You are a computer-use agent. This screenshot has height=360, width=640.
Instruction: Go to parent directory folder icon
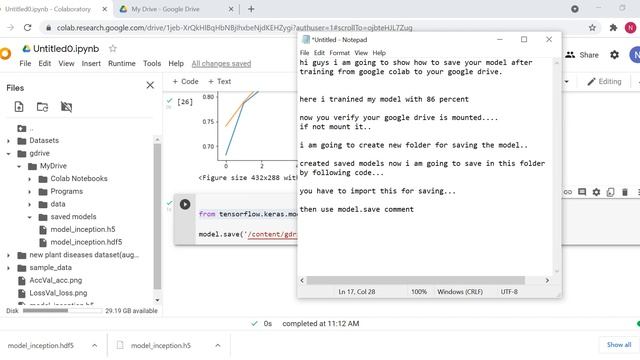click(22, 128)
